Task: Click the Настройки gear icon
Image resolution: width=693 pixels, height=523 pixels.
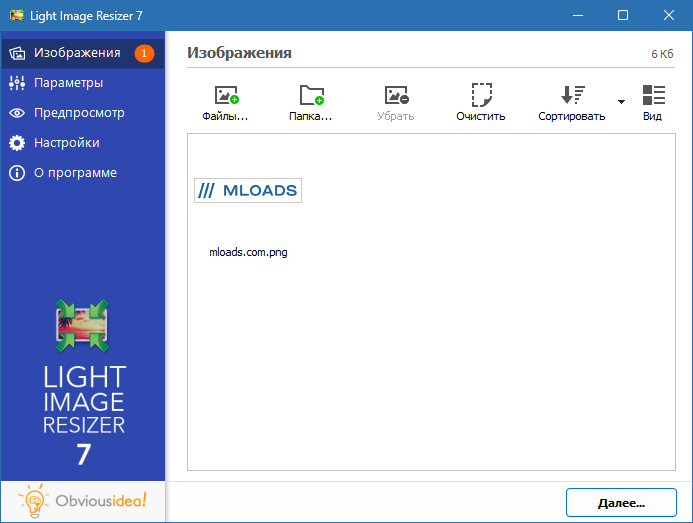Action: 17,143
